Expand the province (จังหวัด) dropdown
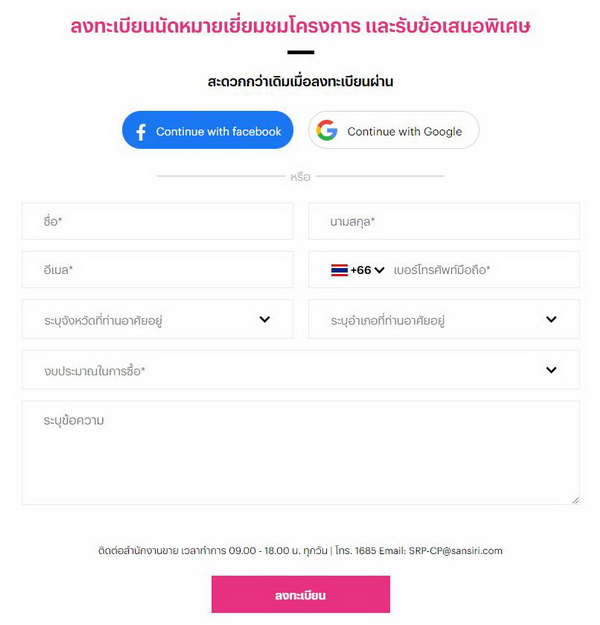The height and width of the screenshot is (625, 600). 157,320
